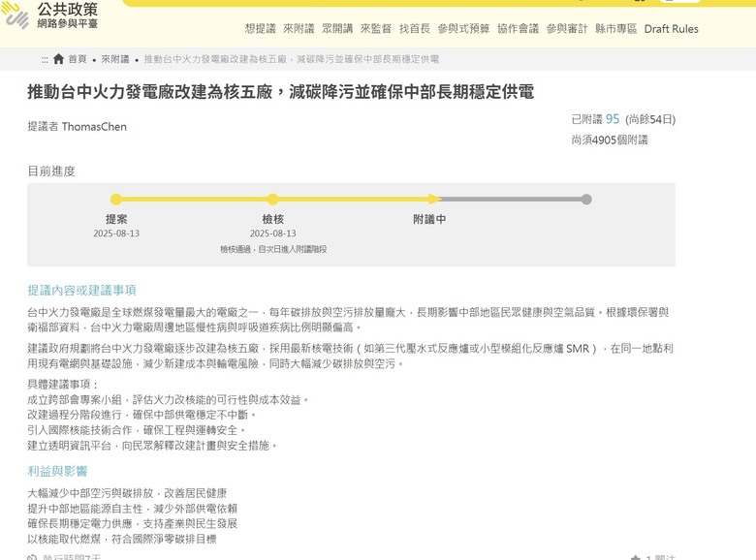This screenshot has width=756, height=560.
Task: Go to 來附議 breadcrumb link
Action: click(x=115, y=59)
